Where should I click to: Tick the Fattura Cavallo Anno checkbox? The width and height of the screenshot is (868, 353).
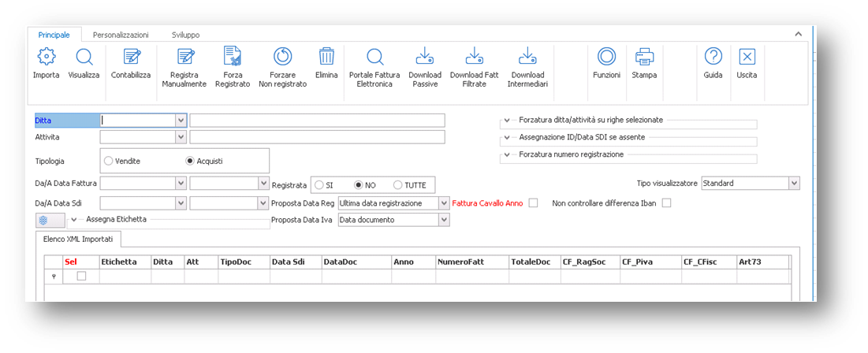[533, 203]
